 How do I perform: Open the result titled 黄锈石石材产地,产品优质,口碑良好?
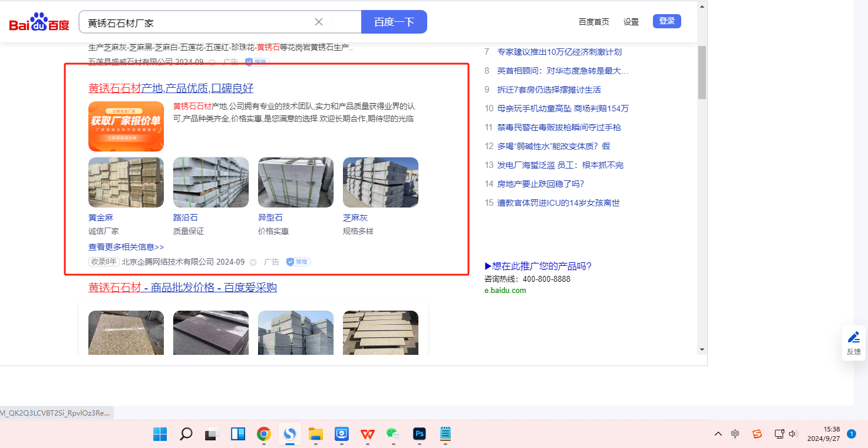pyautogui.click(x=171, y=88)
